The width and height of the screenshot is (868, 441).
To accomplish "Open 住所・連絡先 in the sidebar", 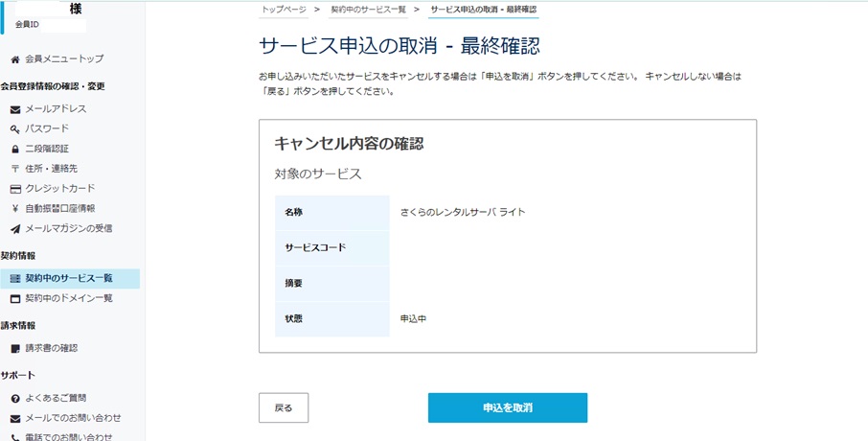I will pyautogui.click(x=59, y=169).
